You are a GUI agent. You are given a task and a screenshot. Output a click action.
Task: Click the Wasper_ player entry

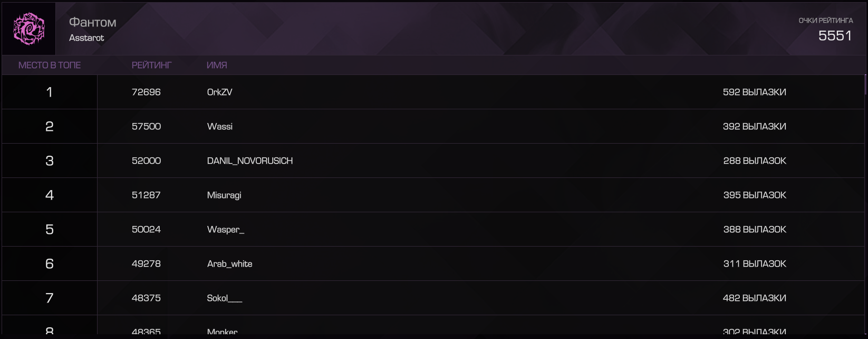(x=226, y=229)
